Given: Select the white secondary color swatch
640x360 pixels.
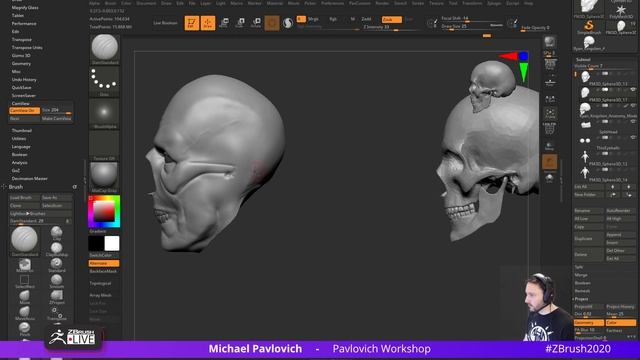Looking at the screenshot, I should 112,244.
